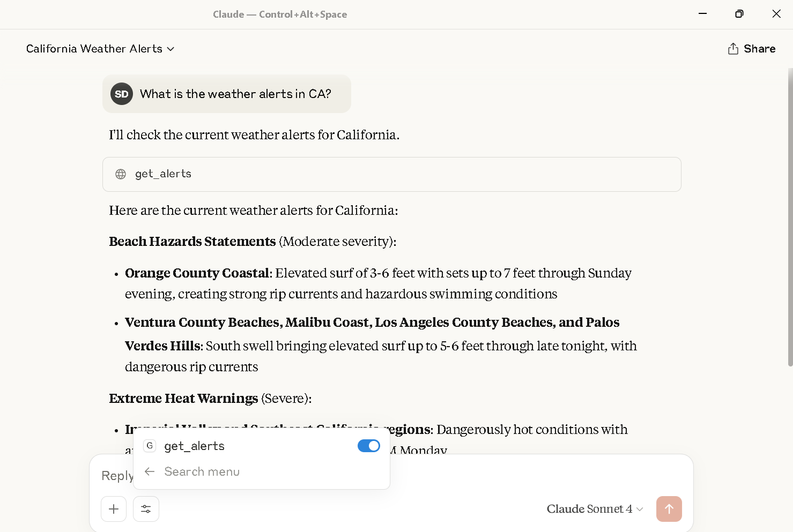
Task: Click the SD user avatar
Action: tap(121, 94)
